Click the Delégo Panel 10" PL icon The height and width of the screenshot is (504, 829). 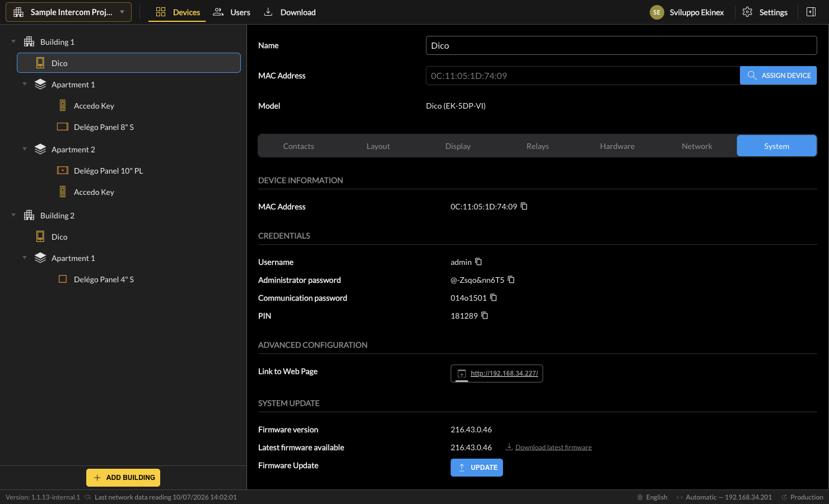pyautogui.click(x=63, y=170)
